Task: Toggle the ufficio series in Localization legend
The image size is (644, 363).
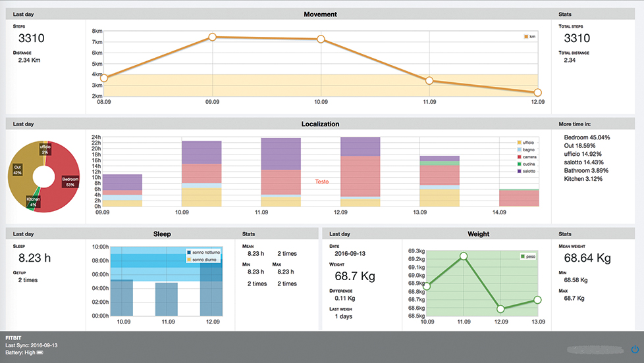Action: 520,143
